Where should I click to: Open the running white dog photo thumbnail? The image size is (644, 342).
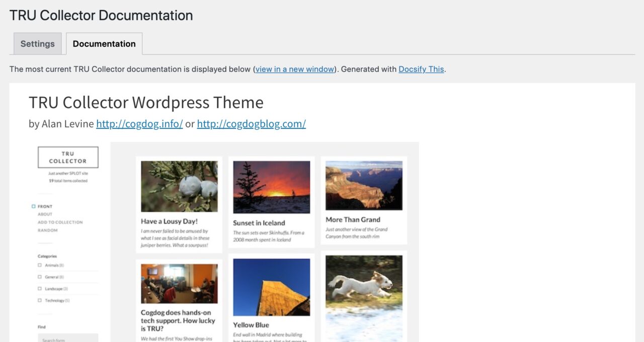click(364, 299)
